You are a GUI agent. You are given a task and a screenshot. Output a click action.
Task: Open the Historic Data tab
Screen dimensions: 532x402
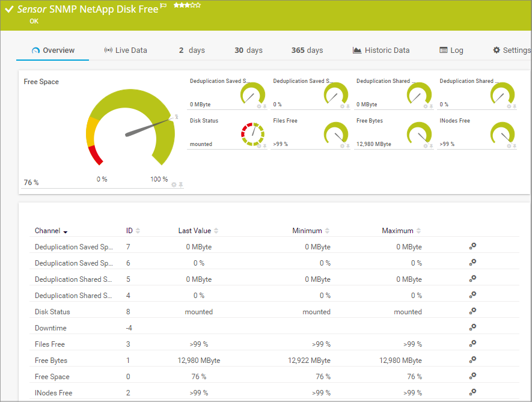point(381,50)
